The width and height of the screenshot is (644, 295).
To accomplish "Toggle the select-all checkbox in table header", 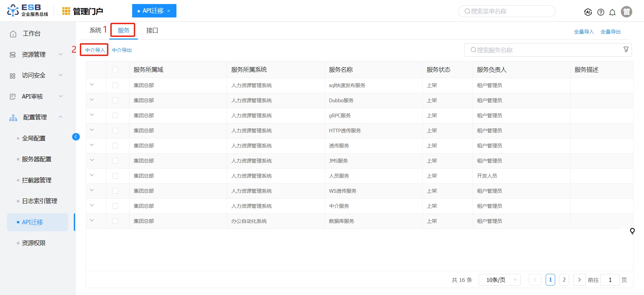I will click(115, 70).
